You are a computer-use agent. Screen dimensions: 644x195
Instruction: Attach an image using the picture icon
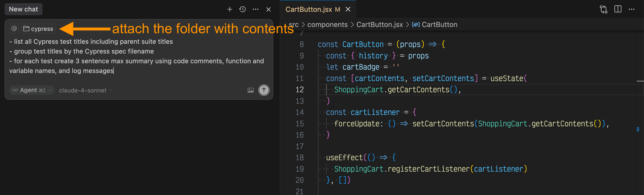pyautogui.click(x=250, y=90)
